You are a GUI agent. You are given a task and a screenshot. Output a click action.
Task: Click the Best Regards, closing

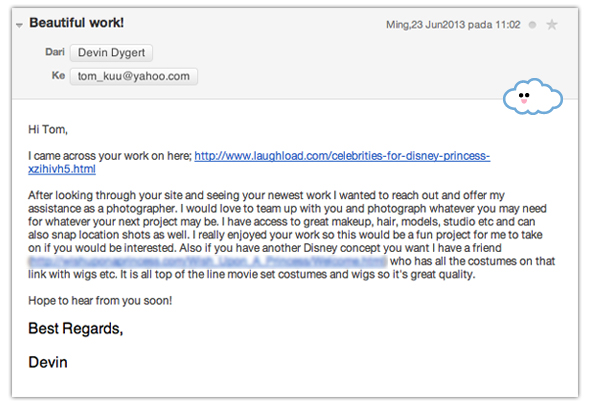[x=76, y=329]
